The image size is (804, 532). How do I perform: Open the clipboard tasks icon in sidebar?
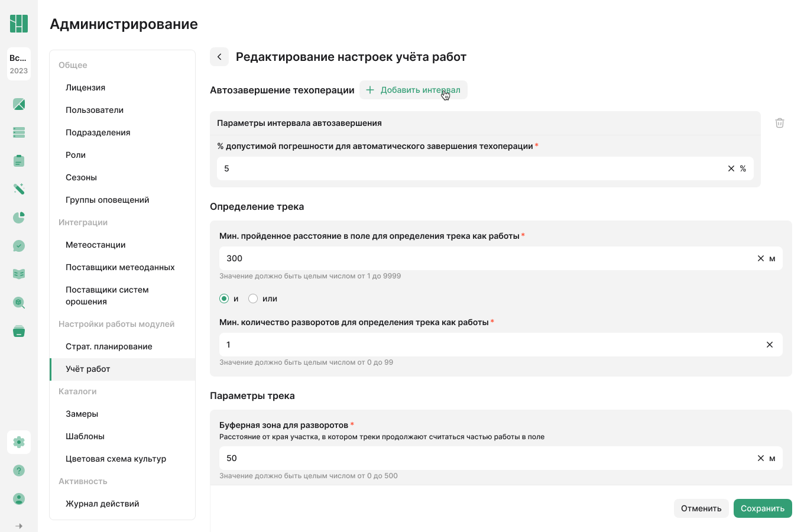[x=19, y=161]
